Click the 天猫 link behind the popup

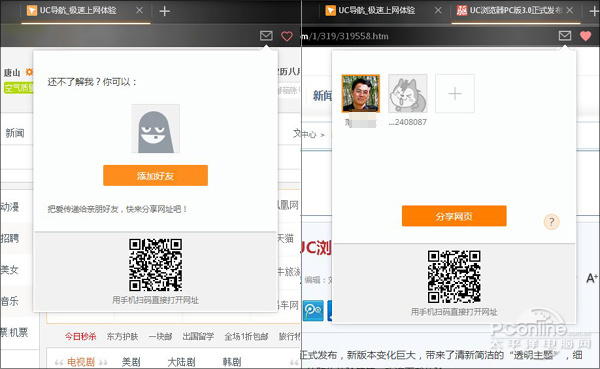tap(285, 238)
